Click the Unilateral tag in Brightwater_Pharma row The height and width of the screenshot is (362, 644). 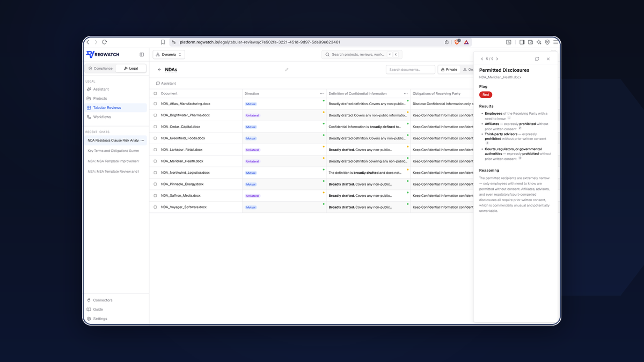[252, 115]
